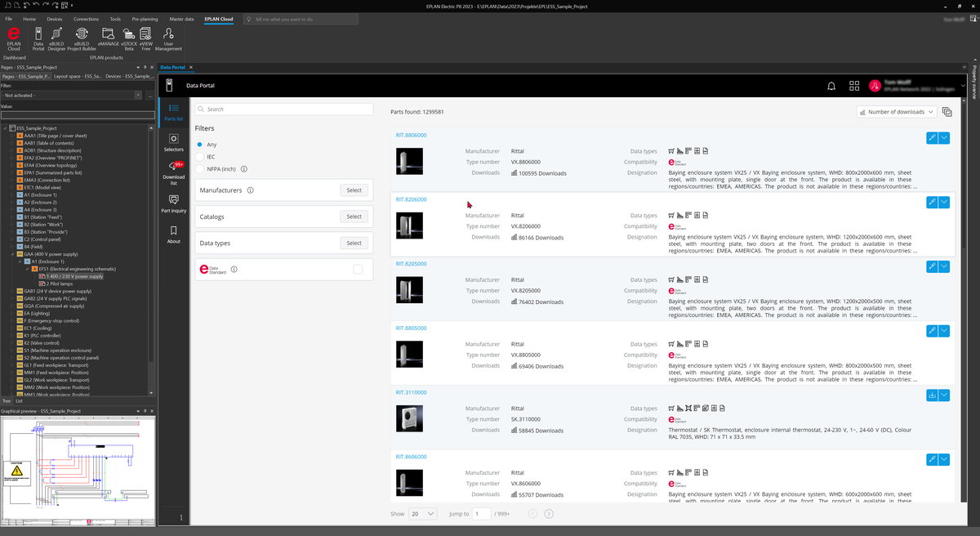Screen dimensions: 980x536
Task: Select the IEC filter radio button
Action: click(200, 157)
